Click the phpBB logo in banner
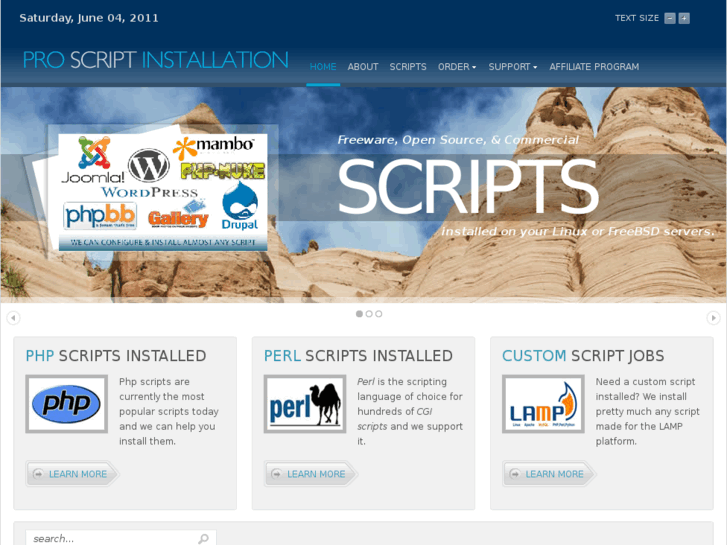This screenshot has width=727, height=545. (x=100, y=216)
